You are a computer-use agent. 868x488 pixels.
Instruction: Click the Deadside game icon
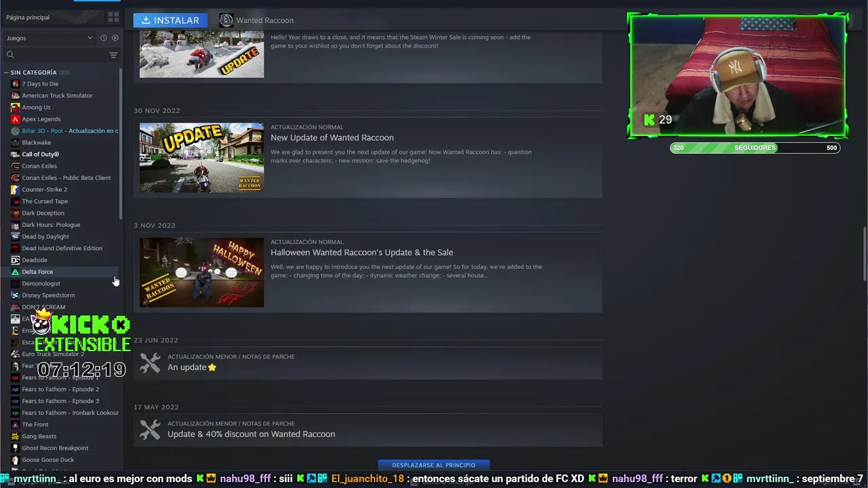[x=16, y=260]
